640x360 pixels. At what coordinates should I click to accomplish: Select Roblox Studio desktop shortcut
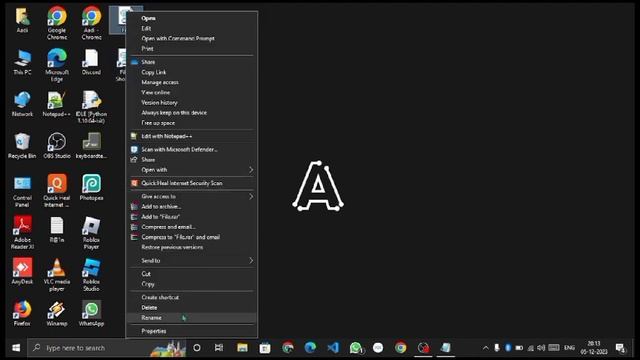tap(91, 275)
